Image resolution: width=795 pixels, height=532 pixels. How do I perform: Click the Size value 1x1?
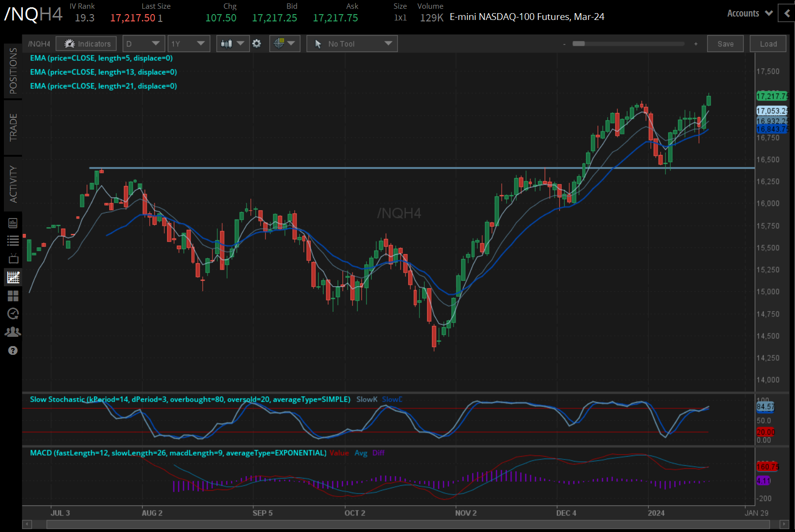[x=400, y=18]
